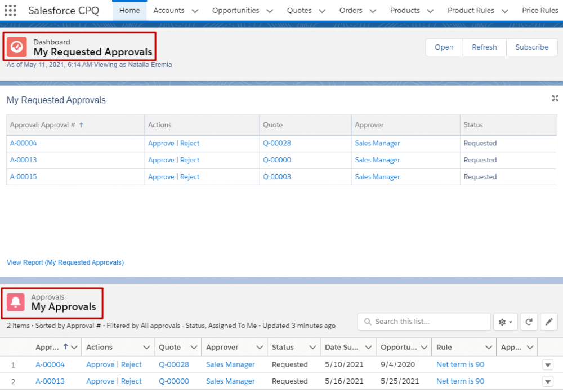
Task: Subscribe to the dashboard
Action: 532,47
